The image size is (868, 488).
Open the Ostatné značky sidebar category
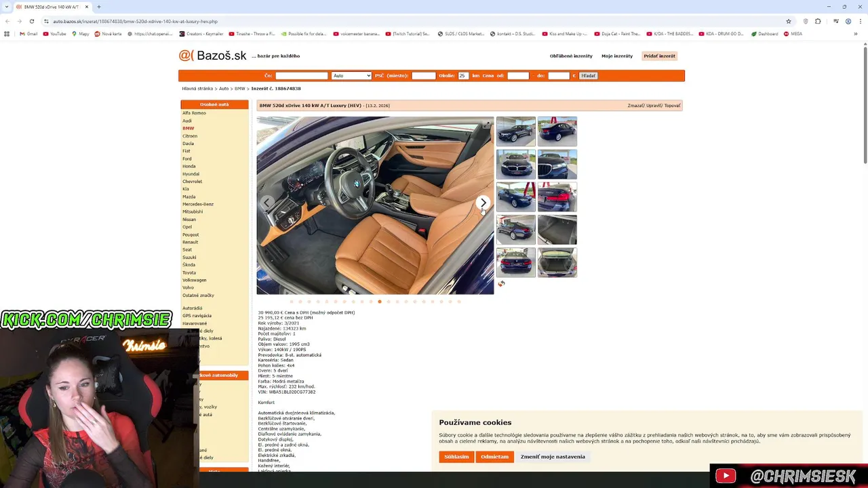pyautogui.click(x=198, y=296)
